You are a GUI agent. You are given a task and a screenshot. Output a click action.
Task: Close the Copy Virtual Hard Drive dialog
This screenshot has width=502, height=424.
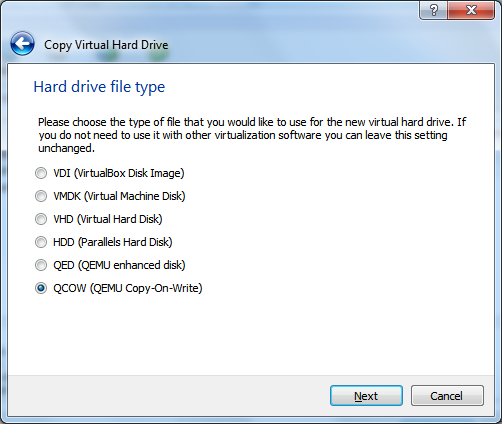(471, 10)
